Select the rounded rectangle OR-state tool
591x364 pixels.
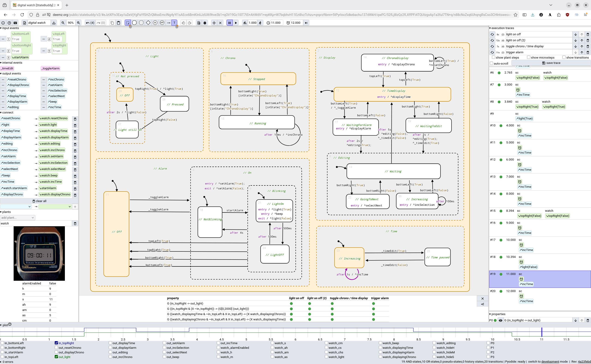[x=134, y=23]
